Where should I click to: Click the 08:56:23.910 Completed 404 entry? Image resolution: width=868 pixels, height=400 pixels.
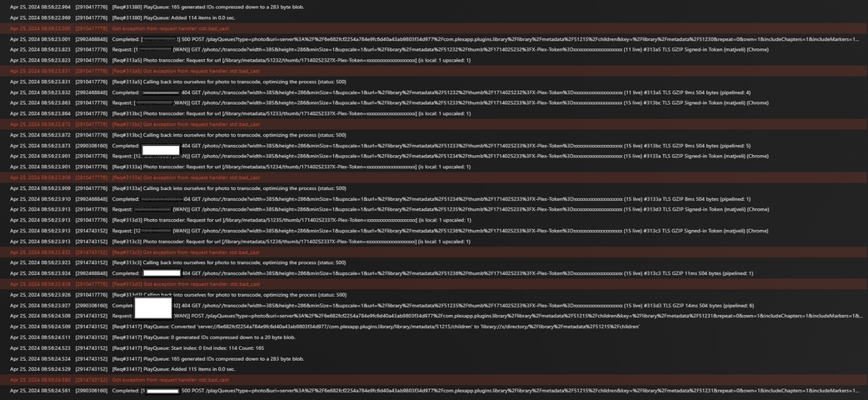click(434, 199)
